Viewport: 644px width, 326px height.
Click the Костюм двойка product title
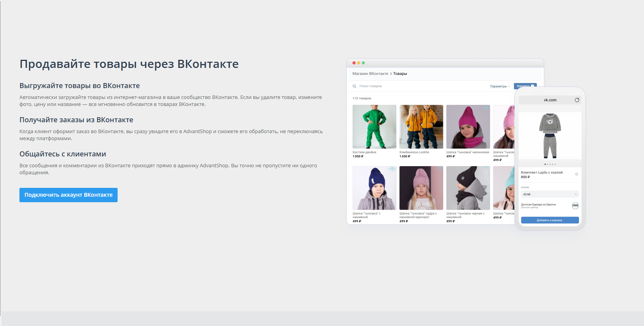coord(364,152)
